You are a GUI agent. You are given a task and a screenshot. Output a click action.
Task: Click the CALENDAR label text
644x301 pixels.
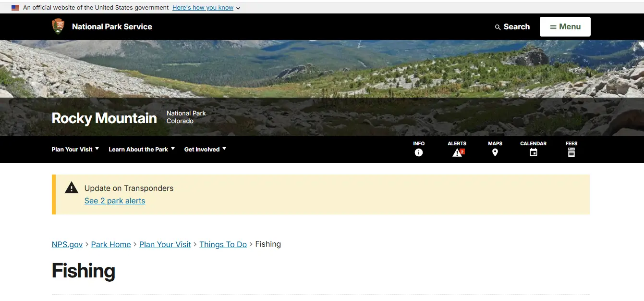tap(534, 143)
